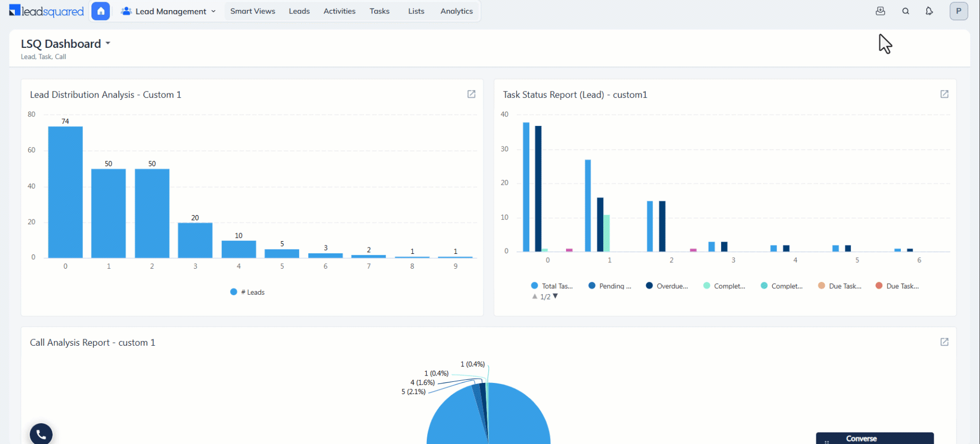This screenshot has height=444, width=980.
Task: Toggle the Overdue... legend series
Action: pyautogui.click(x=667, y=286)
